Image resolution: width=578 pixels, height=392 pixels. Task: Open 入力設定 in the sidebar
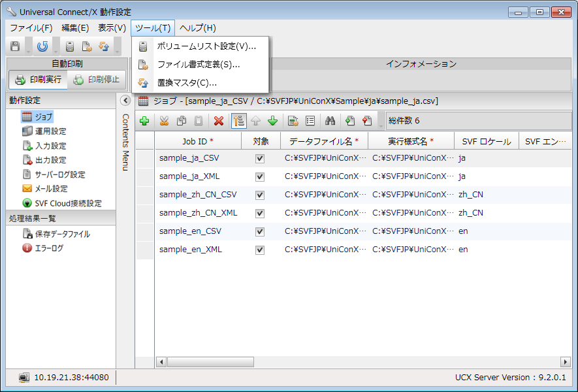click(44, 146)
